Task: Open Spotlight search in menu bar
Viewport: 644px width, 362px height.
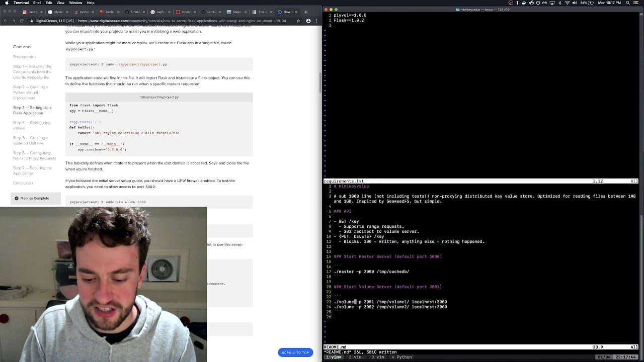Action: click(x=627, y=3)
